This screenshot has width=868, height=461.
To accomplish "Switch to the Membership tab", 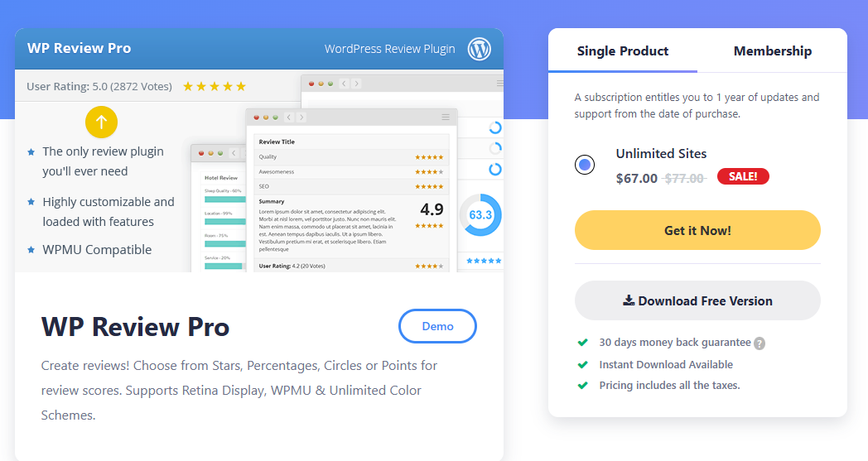I will tap(772, 51).
